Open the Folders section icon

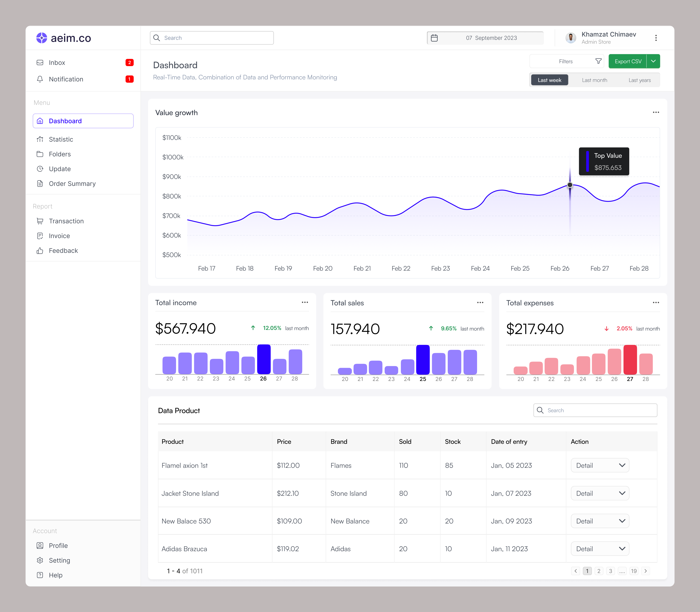[x=40, y=154]
